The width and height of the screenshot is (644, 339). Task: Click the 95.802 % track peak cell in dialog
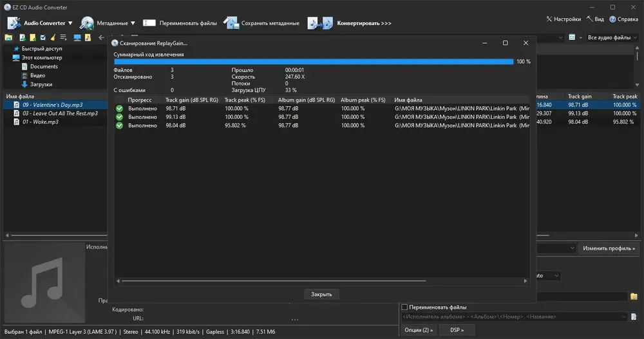tap(235, 125)
